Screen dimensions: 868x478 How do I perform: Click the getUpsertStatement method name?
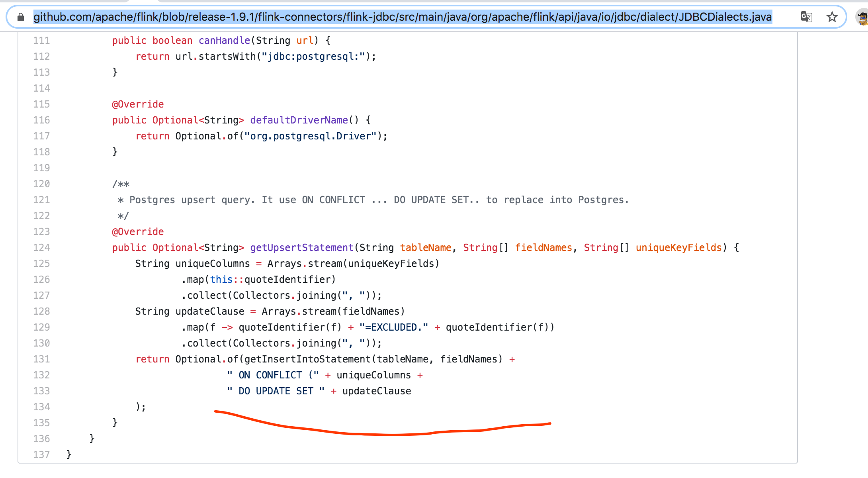click(x=301, y=248)
